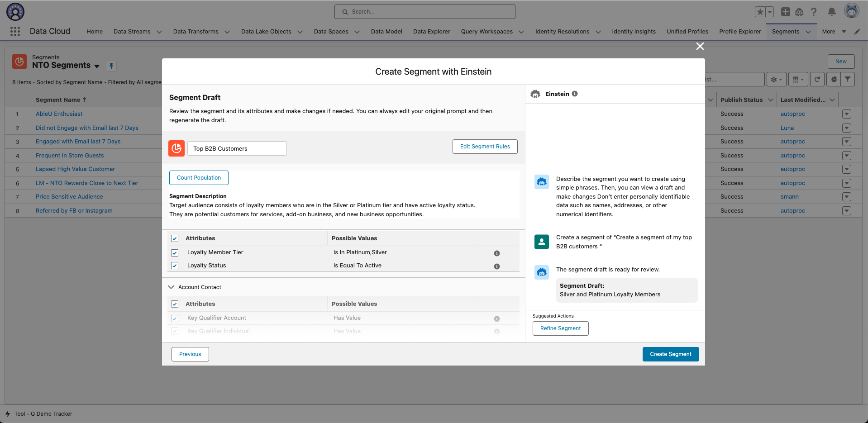Go to the Home tab
This screenshot has width=868, height=423.
(x=95, y=32)
